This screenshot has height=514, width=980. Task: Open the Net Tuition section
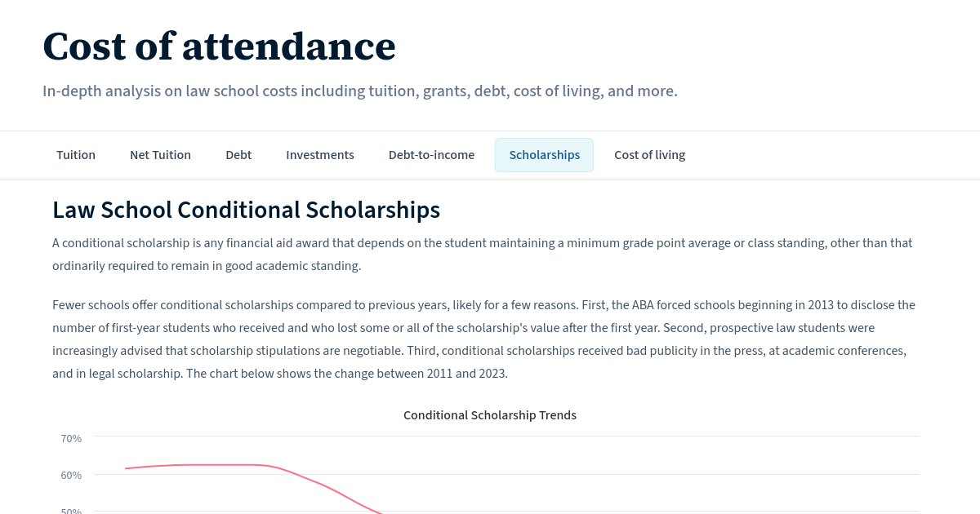click(160, 154)
